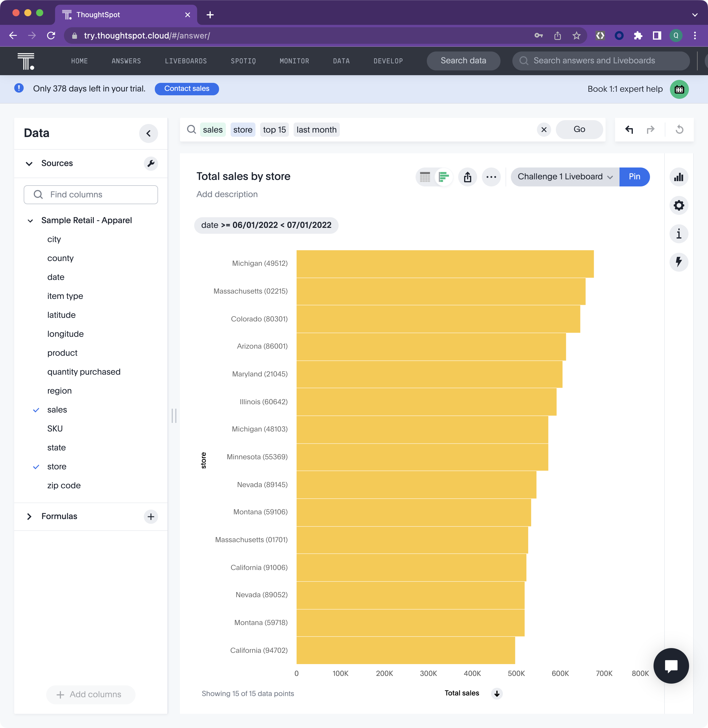
Task: Select the 'top 15' search token
Action: point(274,129)
